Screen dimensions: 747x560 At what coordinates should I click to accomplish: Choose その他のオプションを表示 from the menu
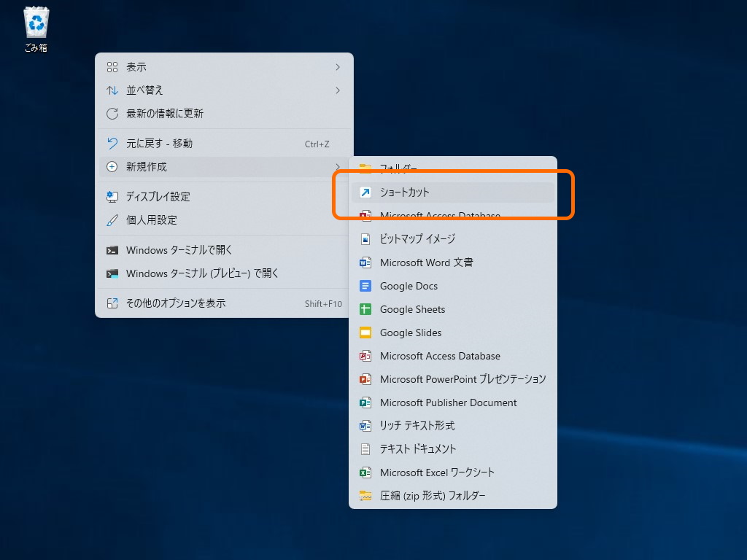tap(183, 304)
